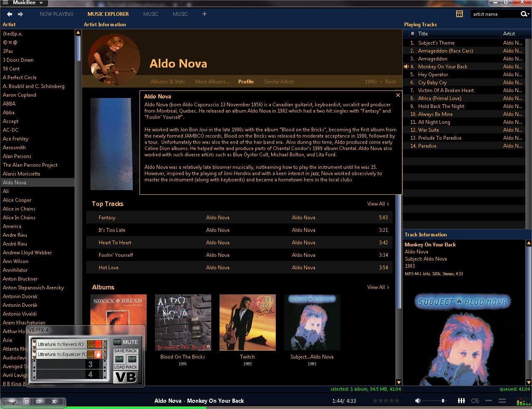Add a new tab with plus icon
The height and width of the screenshot is (409, 532).
(204, 14)
